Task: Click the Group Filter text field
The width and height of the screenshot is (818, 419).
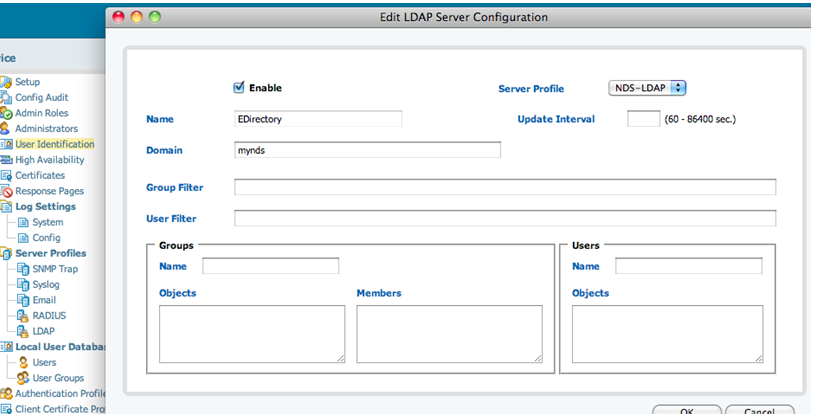Action: pos(505,187)
